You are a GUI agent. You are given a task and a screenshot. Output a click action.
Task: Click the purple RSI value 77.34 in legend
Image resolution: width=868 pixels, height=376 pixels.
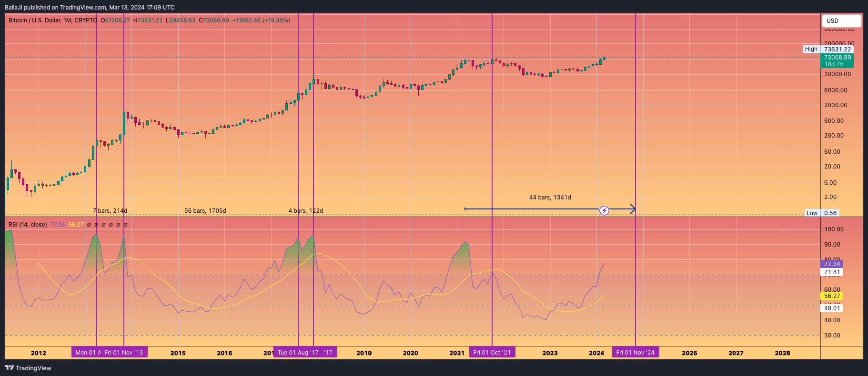point(58,225)
